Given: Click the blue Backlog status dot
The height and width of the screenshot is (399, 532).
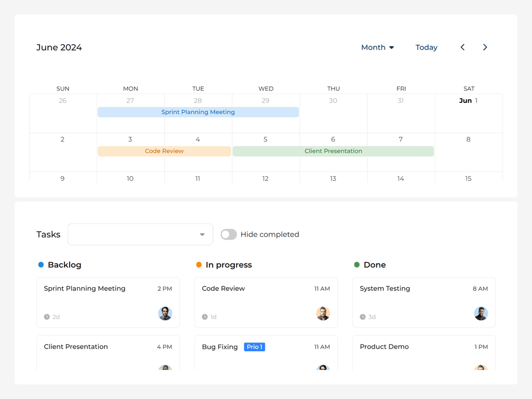Looking at the screenshot, I should point(41,265).
